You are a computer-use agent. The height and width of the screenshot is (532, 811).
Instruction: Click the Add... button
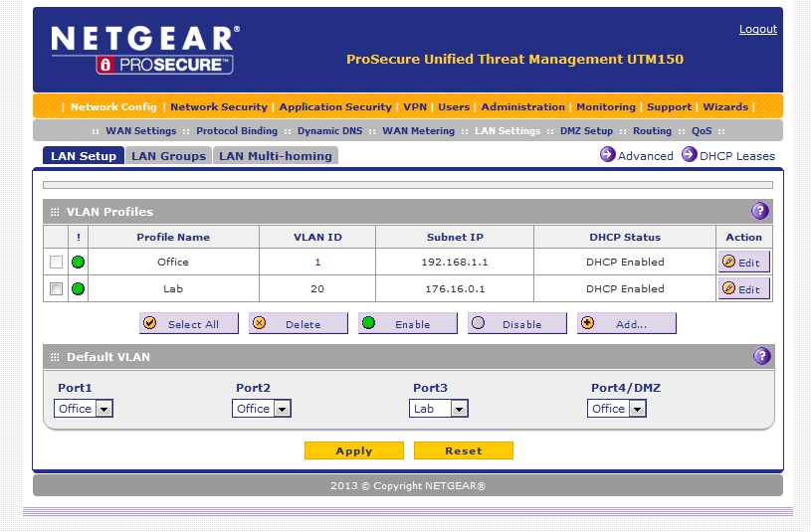(627, 323)
